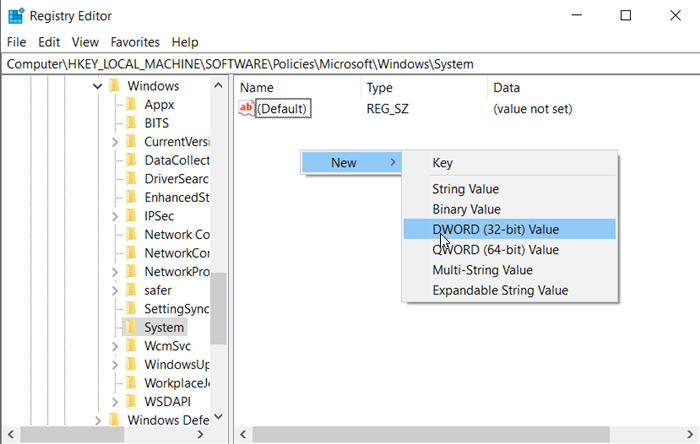Select the WcmSvc key in tree
Screen dimensions: 700x444
(x=163, y=346)
